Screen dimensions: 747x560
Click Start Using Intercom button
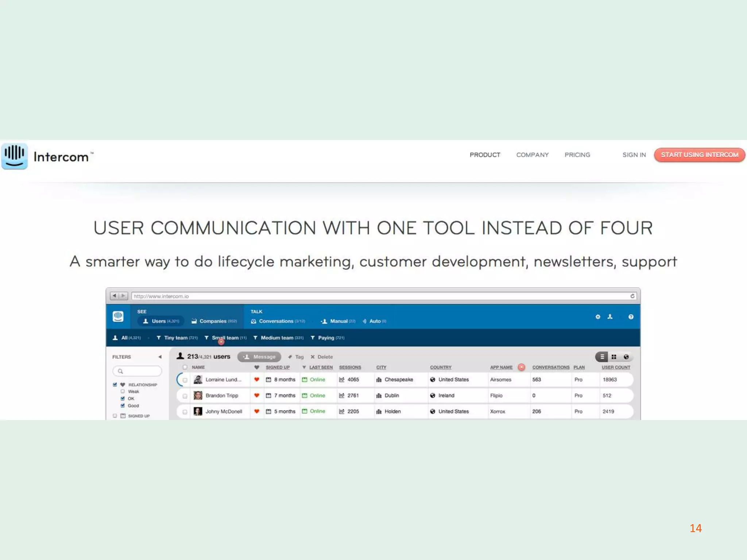[x=699, y=155]
